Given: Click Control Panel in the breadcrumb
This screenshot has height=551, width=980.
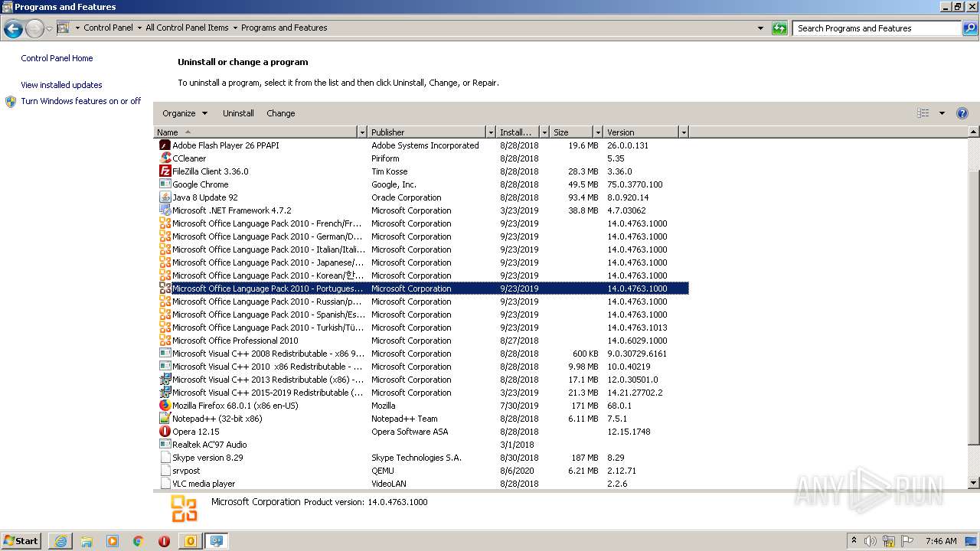Looking at the screenshot, I should pos(108,28).
